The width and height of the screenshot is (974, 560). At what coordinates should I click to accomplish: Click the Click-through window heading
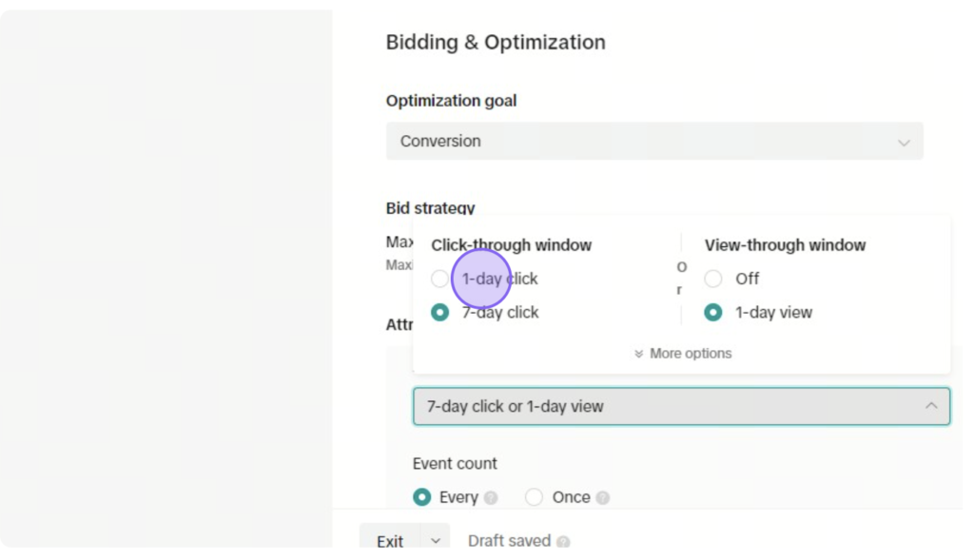click(511, 245)
